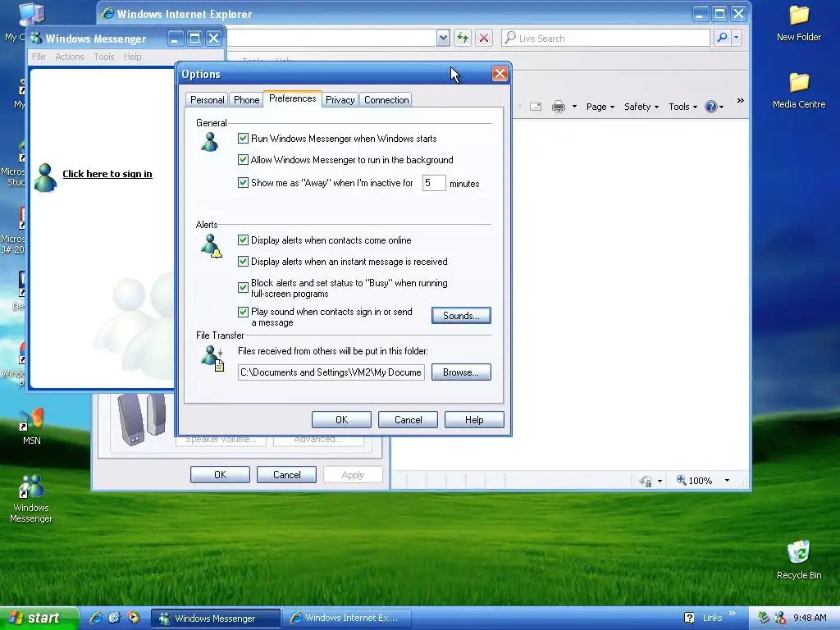Expand the print options dropdown arrow
This screenshot has width=840, height=630.
(x=574, y=107)
